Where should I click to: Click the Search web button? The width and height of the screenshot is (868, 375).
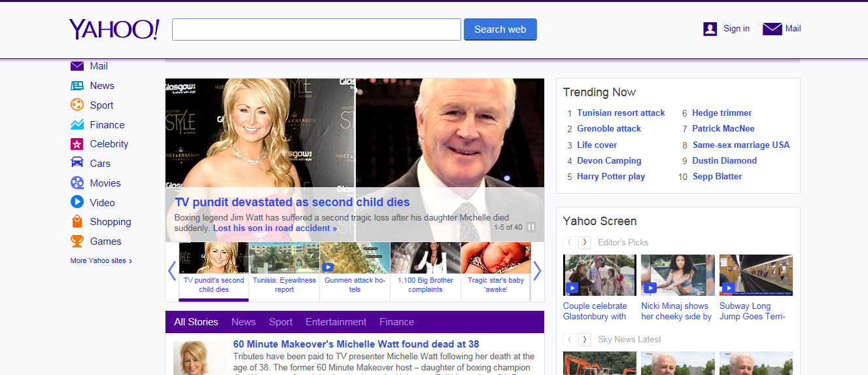pos(500,29)
